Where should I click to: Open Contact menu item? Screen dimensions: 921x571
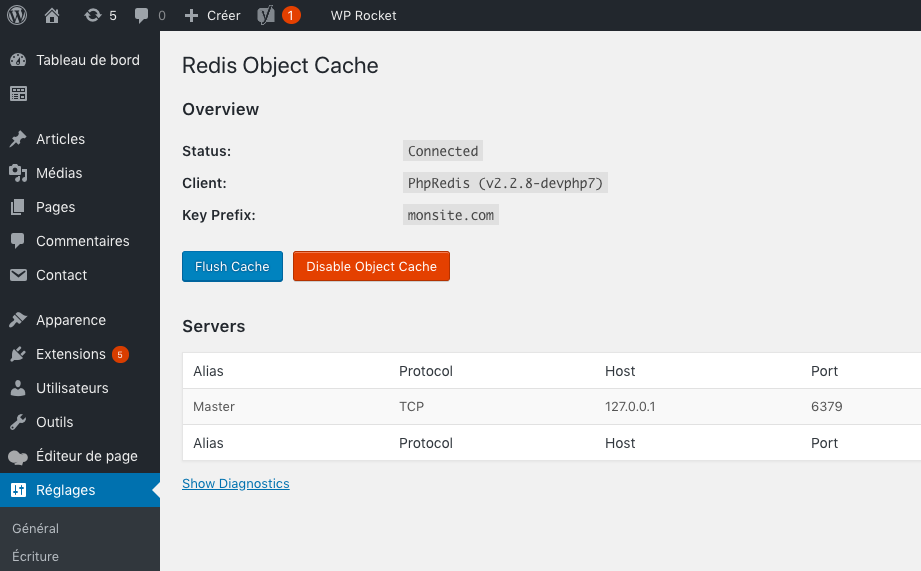[61, 275]
